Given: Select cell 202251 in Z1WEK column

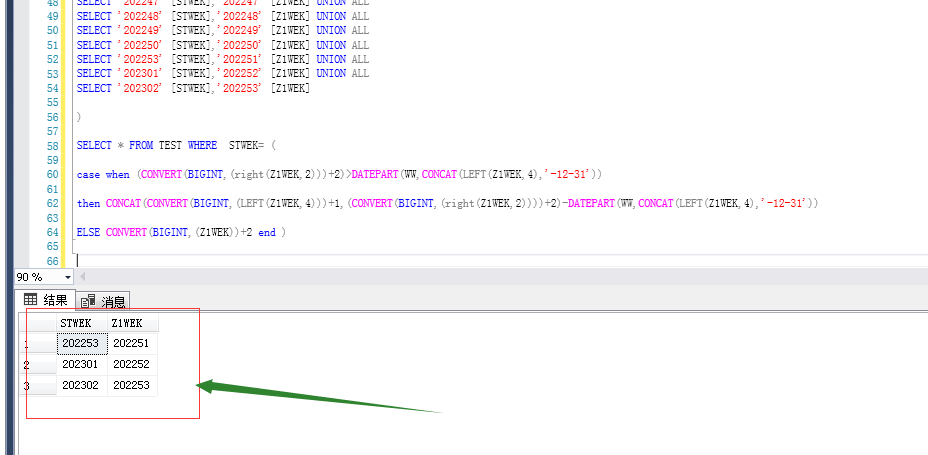Looking at the screenshot, I should coord(133,343).
